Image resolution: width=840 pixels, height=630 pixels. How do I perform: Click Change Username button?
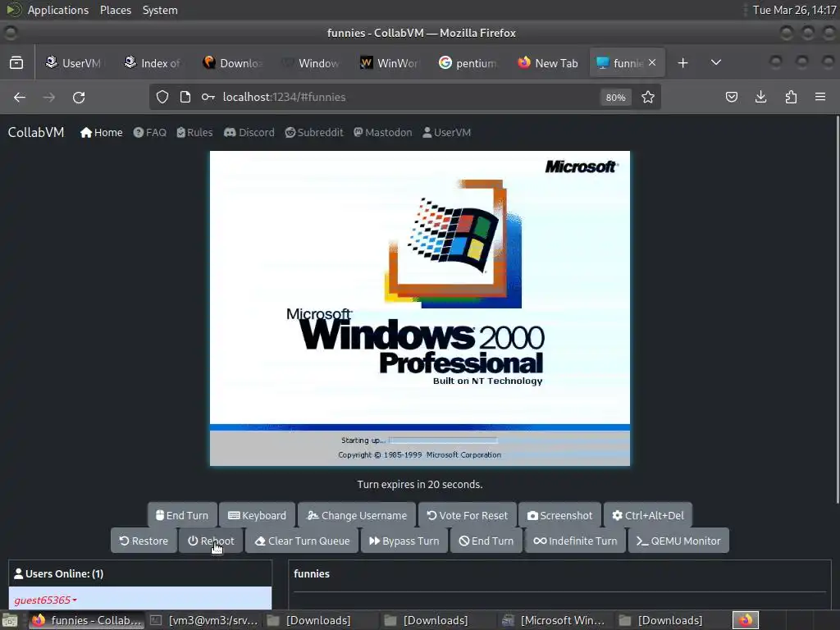coord(357,515)
